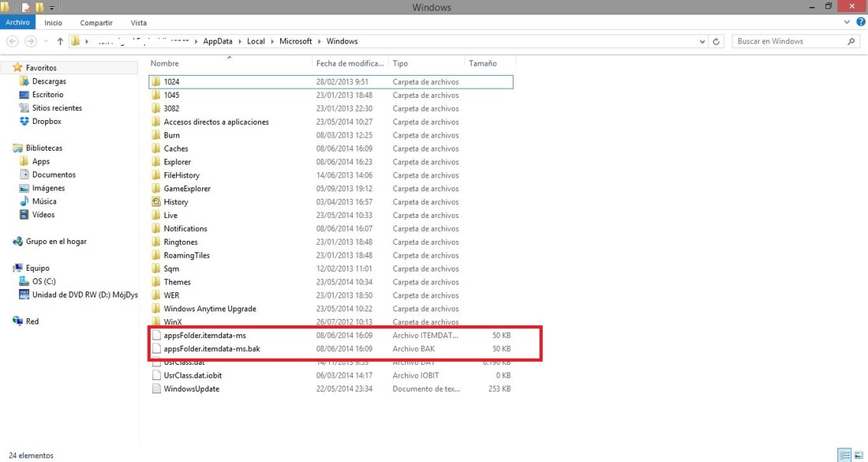868x462 pixels.
Task: Open Escritorio in the navigation pane
Action: (47, 95)
